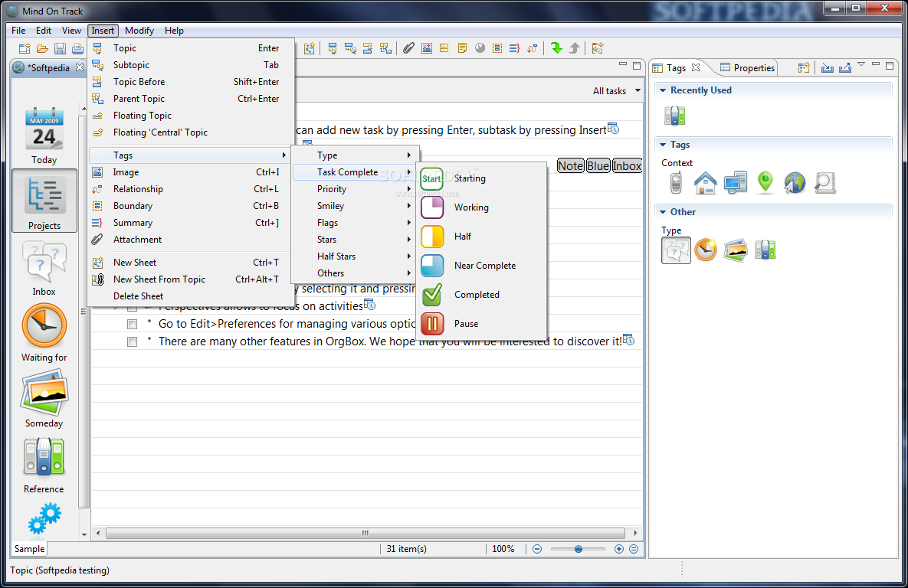The width and height of the screenshot is (908, 588).
Task: Select the green checkmark Completed icon
Action: click(432, 295)
